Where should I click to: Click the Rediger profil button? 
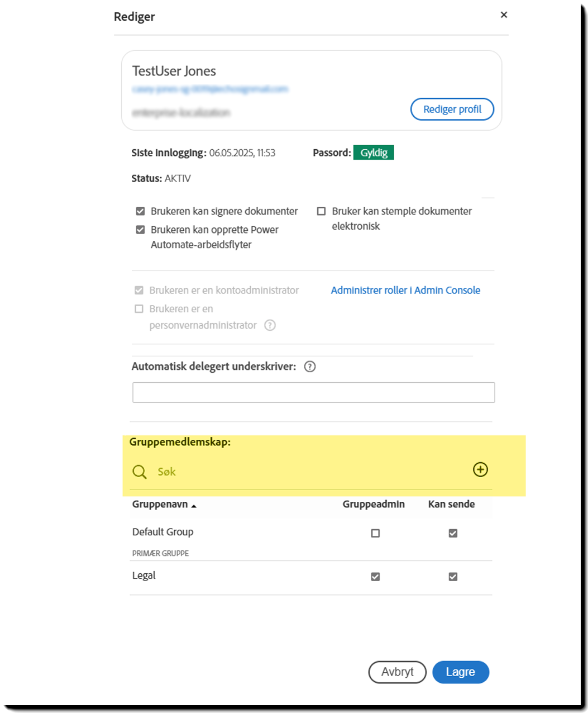pyautogui.click(x=452, y=110)
